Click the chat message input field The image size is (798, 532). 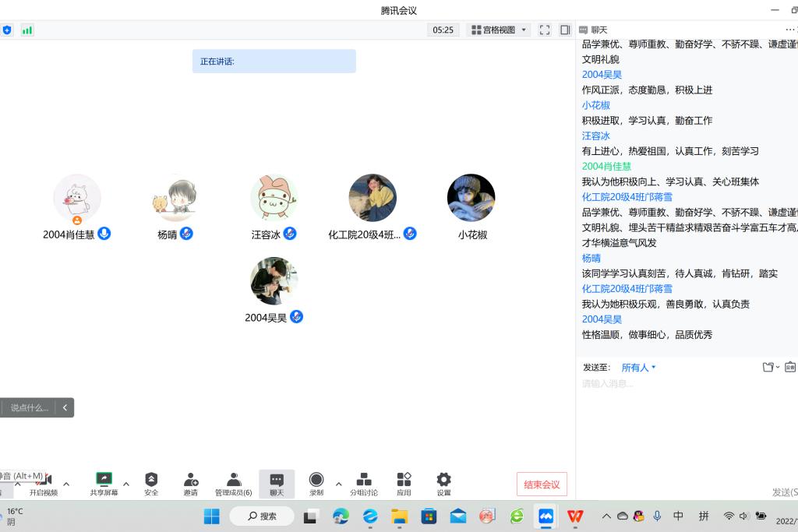[686, 421]
